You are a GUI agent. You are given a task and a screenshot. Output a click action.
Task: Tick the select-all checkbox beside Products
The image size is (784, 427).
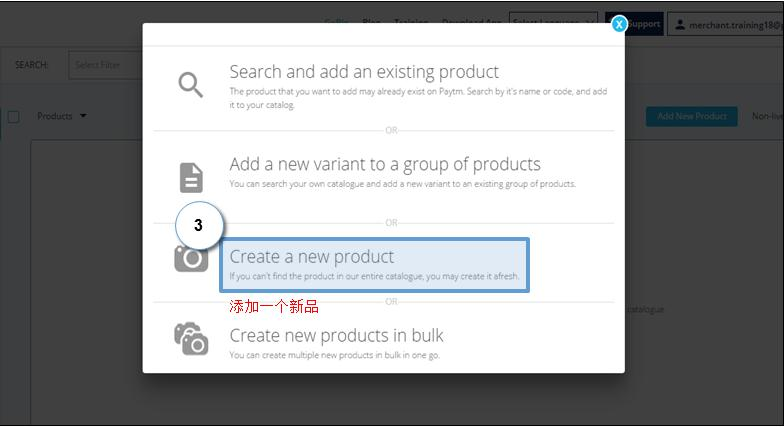point(13,117)
